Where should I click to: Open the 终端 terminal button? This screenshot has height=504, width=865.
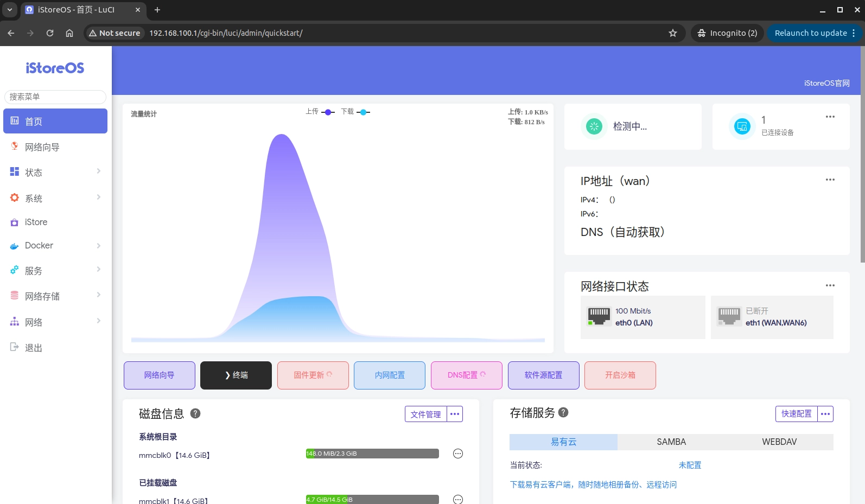click(x=236, y=375)
